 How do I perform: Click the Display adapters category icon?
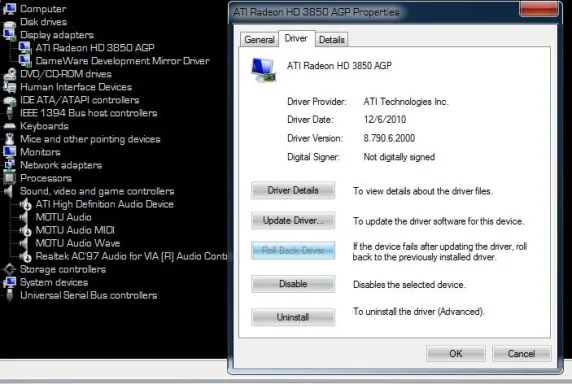(x=10, y=35)
